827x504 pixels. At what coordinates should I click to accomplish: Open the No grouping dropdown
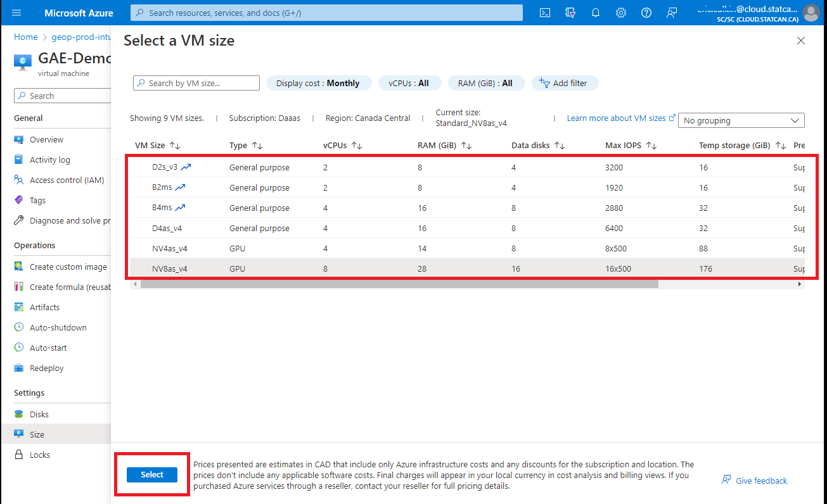tap(741, 120)
